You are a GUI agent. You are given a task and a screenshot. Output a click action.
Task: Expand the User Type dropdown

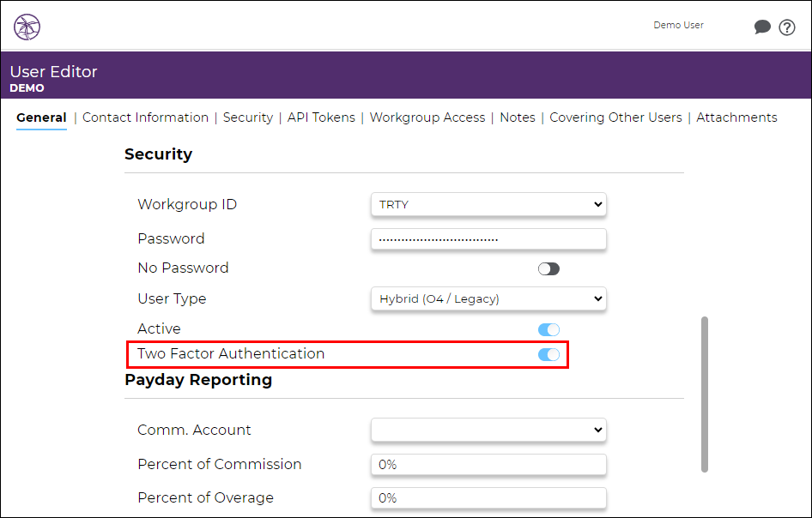click(x=488, y=298)
